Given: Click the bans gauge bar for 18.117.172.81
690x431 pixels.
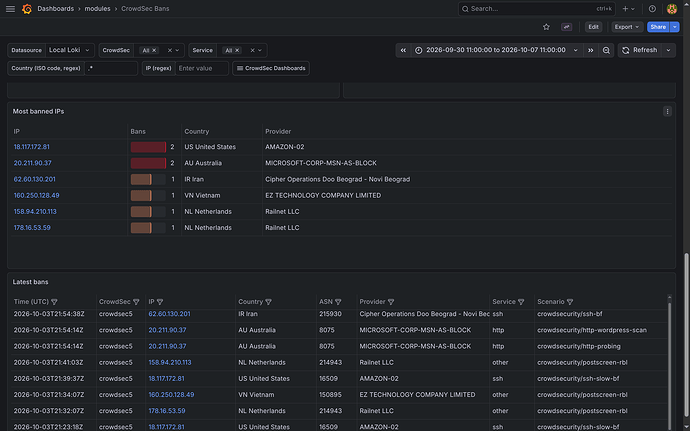Looking at the screenshot, I should point(148,147).
